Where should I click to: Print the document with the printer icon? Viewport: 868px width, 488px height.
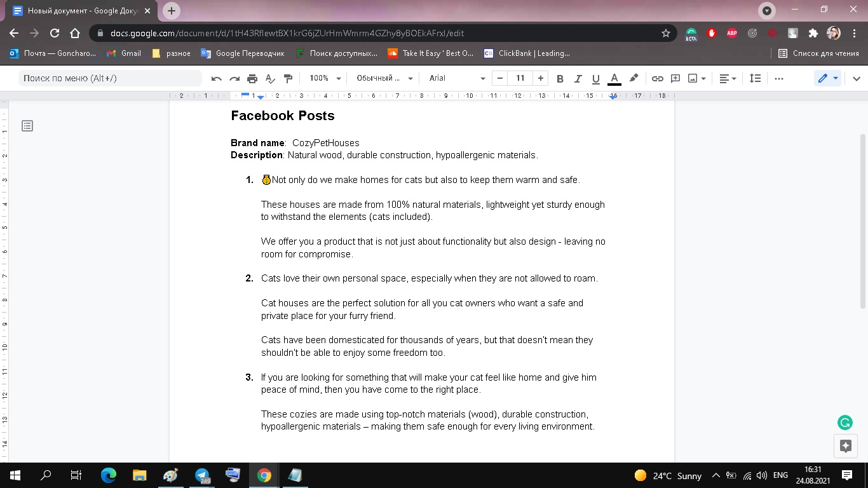coord(252,78)
